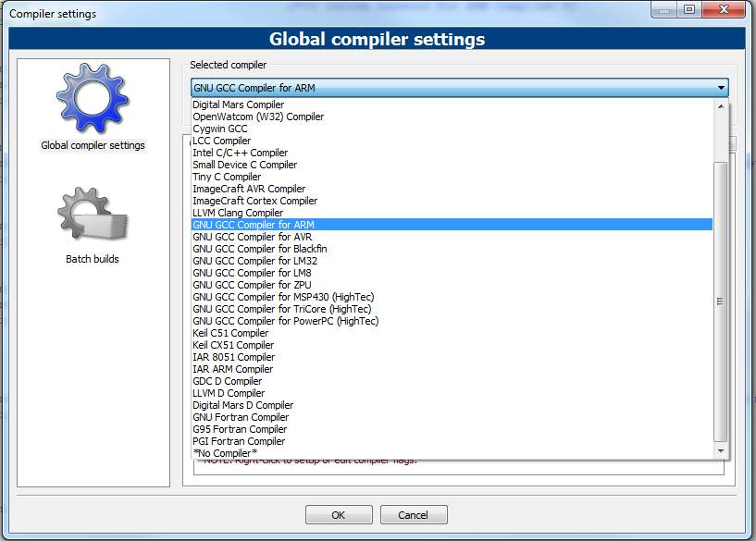Select Digital Mars D Compiler

point(452,406)
